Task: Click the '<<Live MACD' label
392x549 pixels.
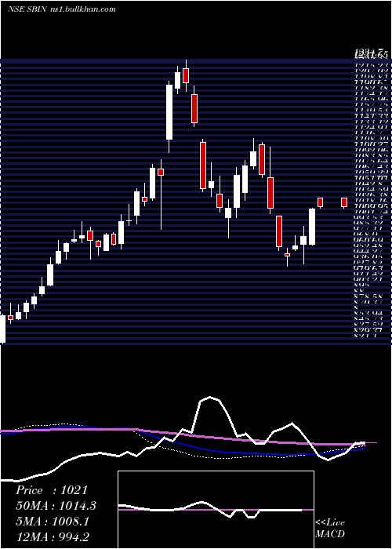Action: [330, 528]
